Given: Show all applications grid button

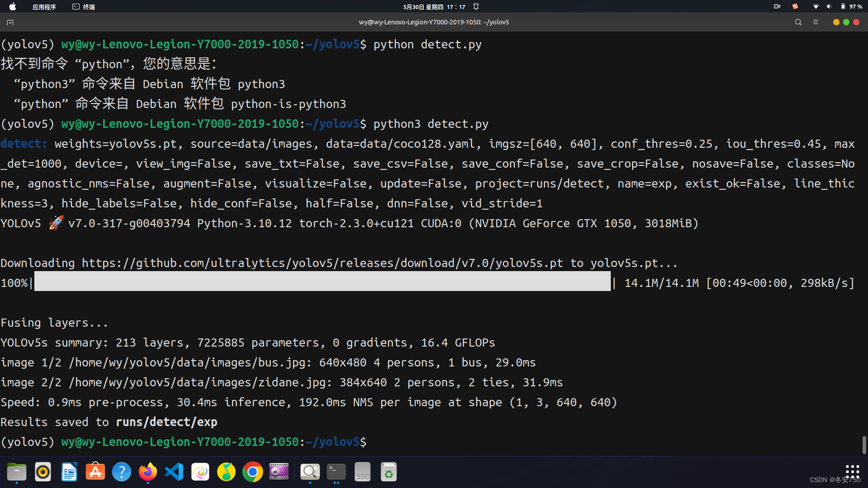Looking at the screenshot, I should point(852,471).
